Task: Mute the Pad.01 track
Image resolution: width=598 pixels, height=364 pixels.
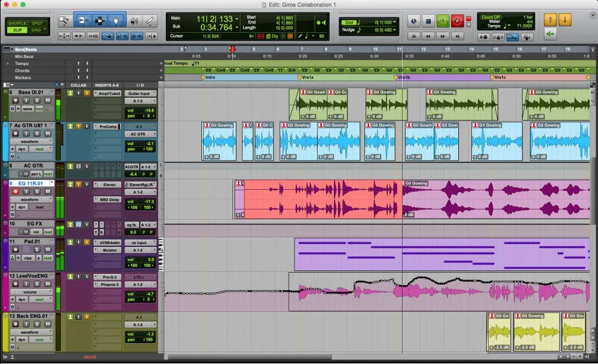Action: coord(48,249)
